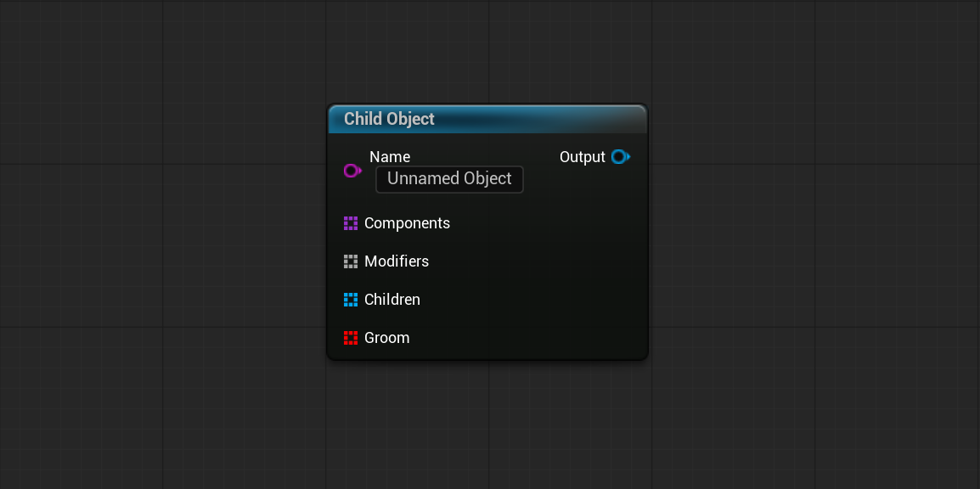This screenshot has width=980, height=489.
Task: Click the Output pin label
Action: click(583, 157)
